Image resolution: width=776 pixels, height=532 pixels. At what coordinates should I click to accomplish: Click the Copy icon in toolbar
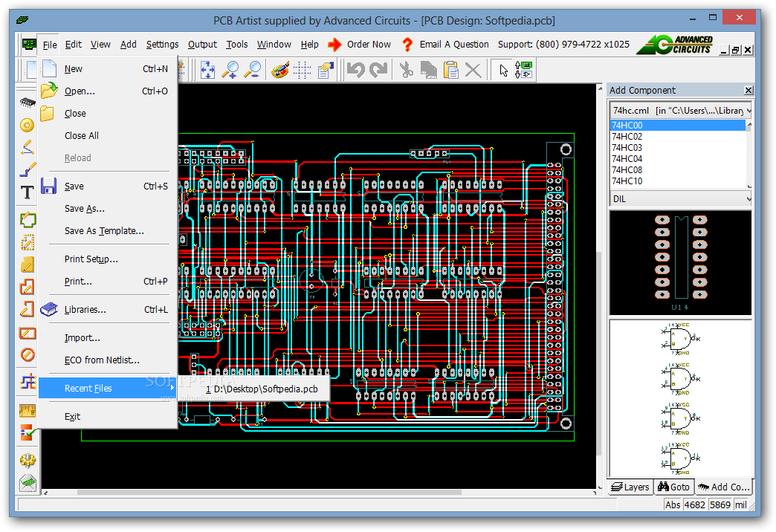429,70
